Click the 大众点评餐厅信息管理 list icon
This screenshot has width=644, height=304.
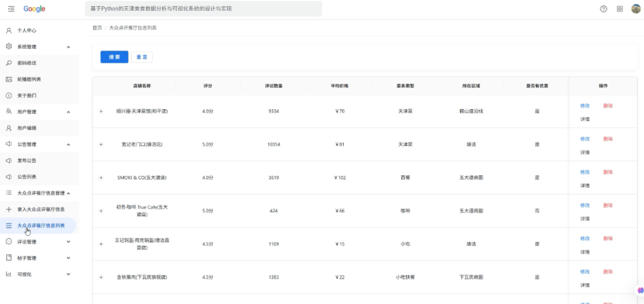[x=9, y=193]
